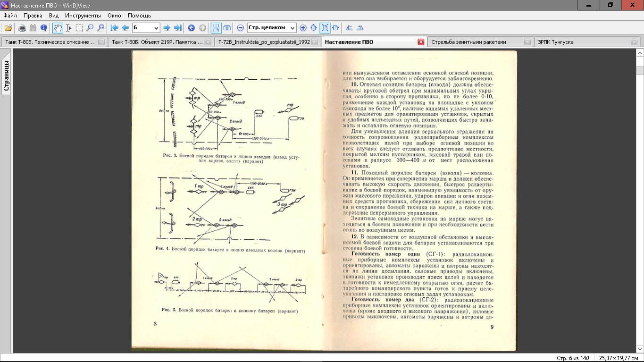The image size is (644, 362).
Task: Open the Инструменты menu
Action: [x=83, y=16]
